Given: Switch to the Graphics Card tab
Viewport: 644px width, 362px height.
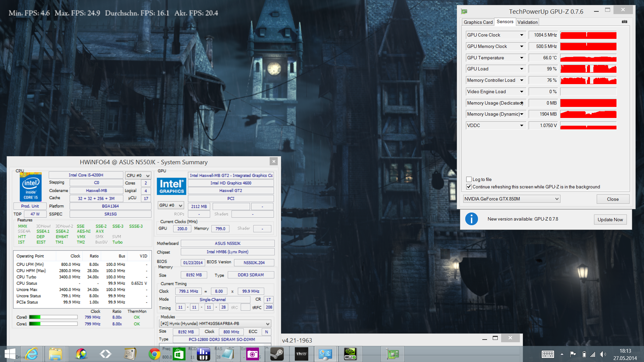Looking at the screenshot, I should [x=478, y=22].
